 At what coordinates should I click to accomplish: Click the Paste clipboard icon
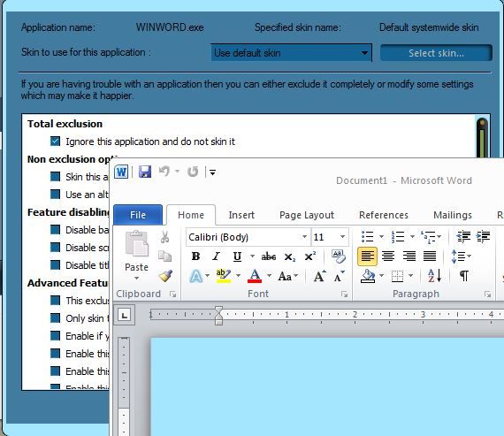pyautogui.click(x=136, y=244)
